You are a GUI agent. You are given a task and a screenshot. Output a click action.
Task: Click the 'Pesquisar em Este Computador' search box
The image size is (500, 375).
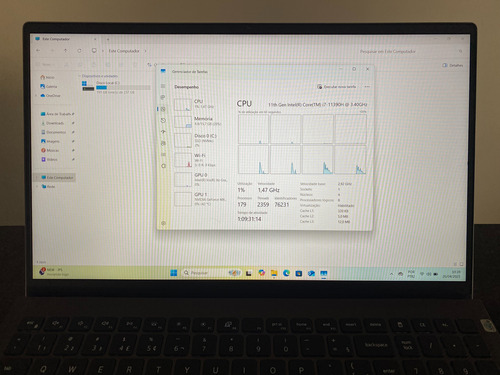click(410, 51)
